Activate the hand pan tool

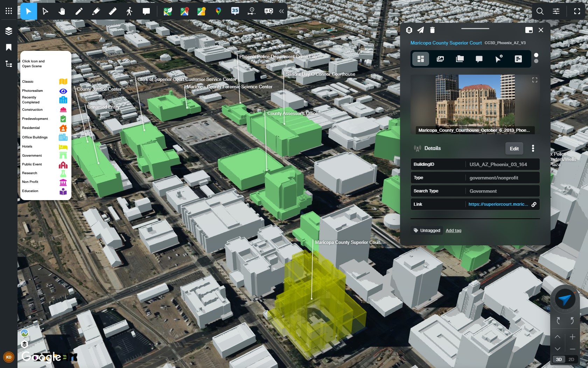tap(62, 11)
